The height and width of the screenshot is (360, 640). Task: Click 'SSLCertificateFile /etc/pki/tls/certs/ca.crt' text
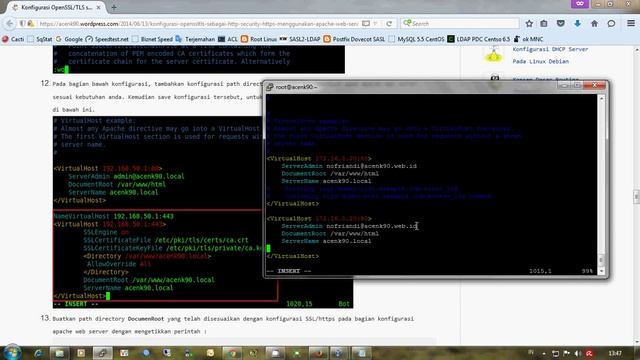tap(166, 240)
